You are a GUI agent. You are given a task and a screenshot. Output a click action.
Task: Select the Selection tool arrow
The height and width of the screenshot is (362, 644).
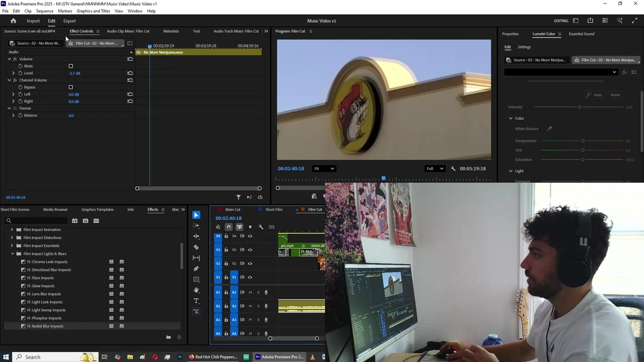point(196,215)
